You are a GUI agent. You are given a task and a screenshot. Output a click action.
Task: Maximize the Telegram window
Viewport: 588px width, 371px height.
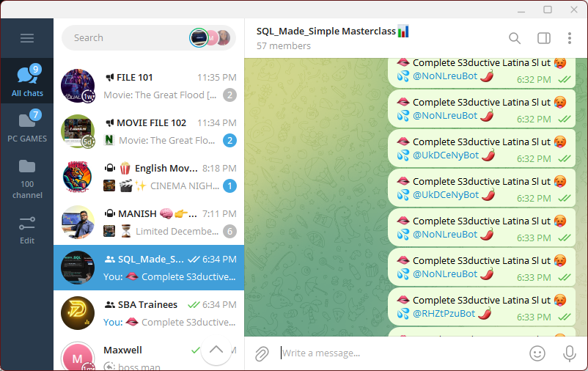click(x=548, y=10)
